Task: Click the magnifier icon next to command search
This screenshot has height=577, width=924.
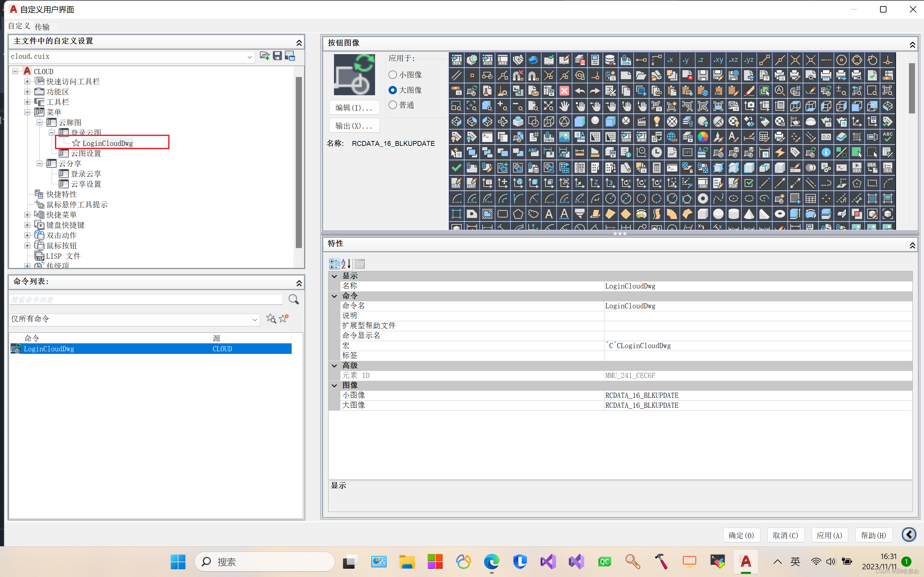Action: pyautogui.click(x=293, y=300)
